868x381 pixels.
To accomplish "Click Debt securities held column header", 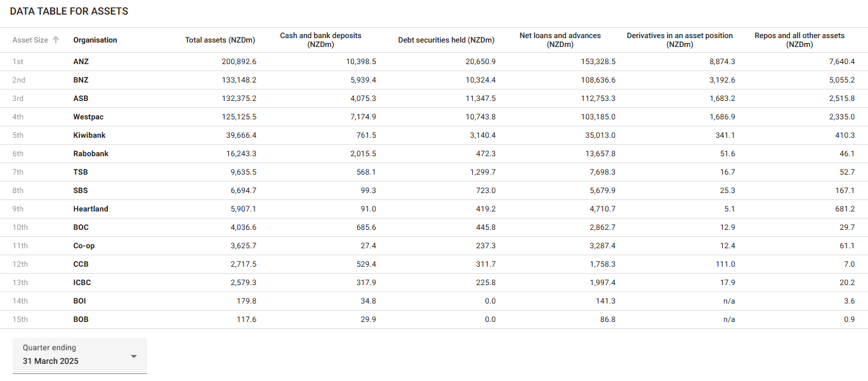I will pyautogui.click(x=446, y=40).
